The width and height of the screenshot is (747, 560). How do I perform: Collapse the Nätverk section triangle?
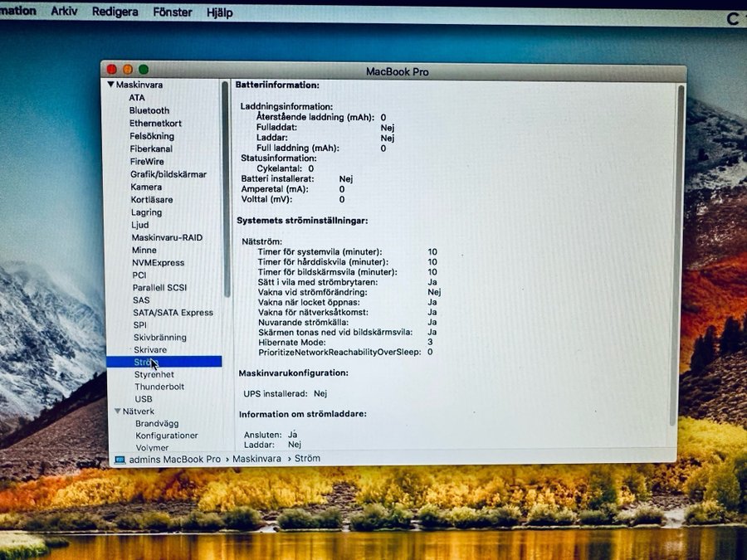[118, 411]
